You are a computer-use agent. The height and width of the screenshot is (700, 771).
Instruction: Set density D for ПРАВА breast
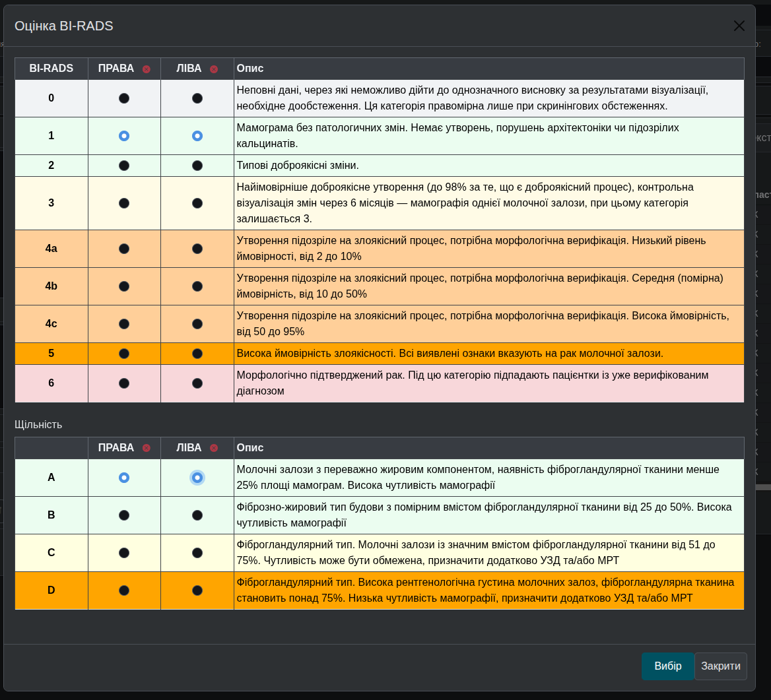pos(124,590)
